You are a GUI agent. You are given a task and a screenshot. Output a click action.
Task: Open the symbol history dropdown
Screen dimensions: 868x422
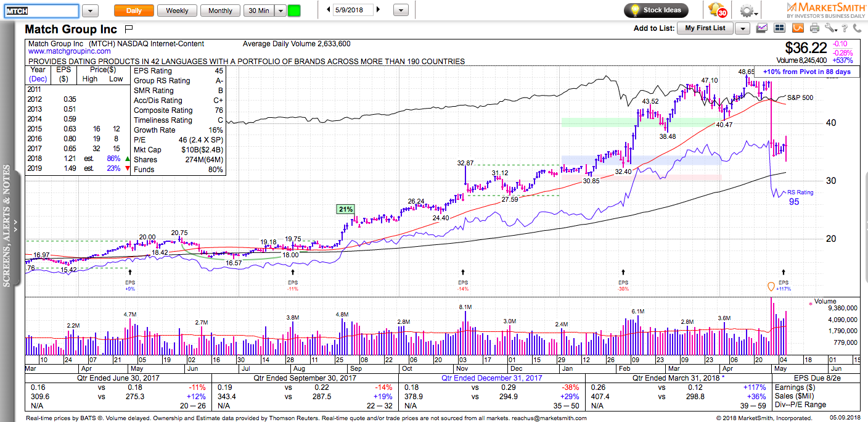(x=90, y=10)
